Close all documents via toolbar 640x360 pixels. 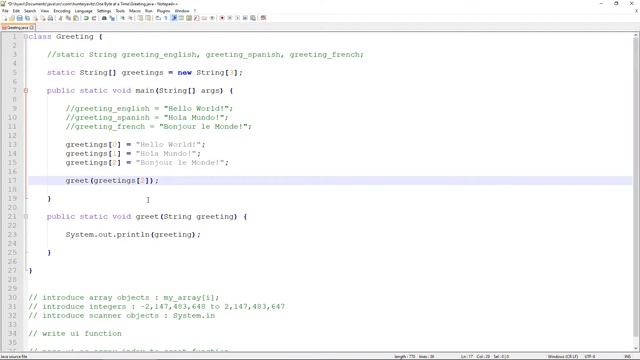click(43, 18)
